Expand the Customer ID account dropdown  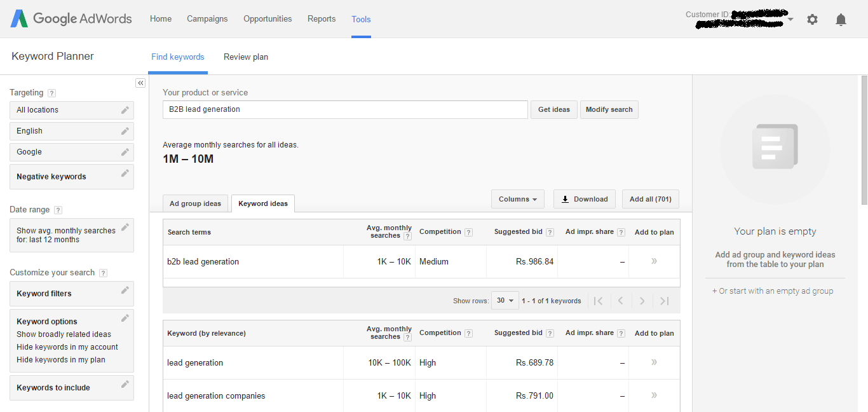[x=790, y=20]
